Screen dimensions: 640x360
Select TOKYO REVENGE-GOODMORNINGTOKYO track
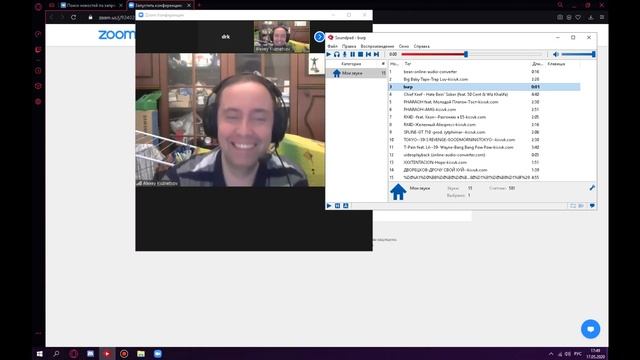tap(484, 140)
